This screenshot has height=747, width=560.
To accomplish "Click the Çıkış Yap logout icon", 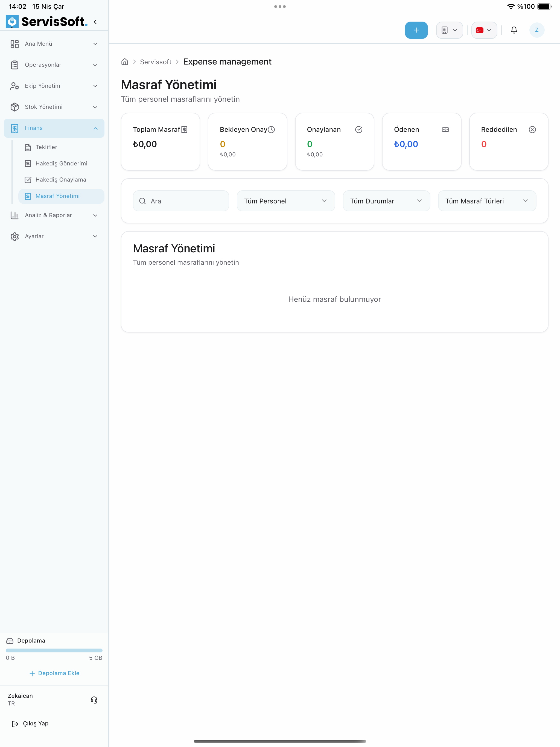I will [x=15, y=724].
